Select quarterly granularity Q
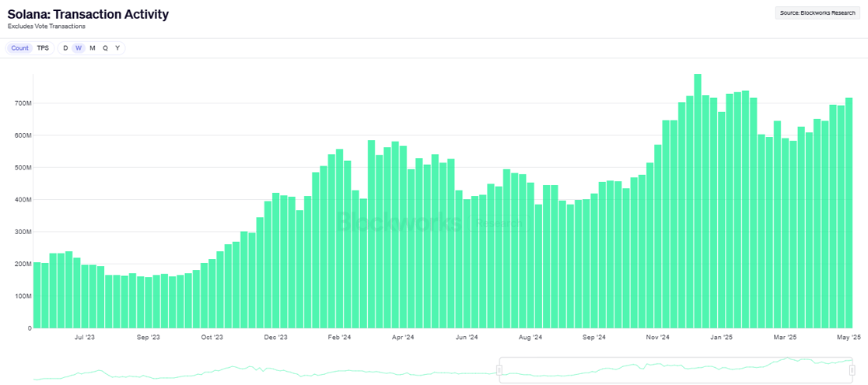This screenshot has width=868, height=385. point(105,48)
